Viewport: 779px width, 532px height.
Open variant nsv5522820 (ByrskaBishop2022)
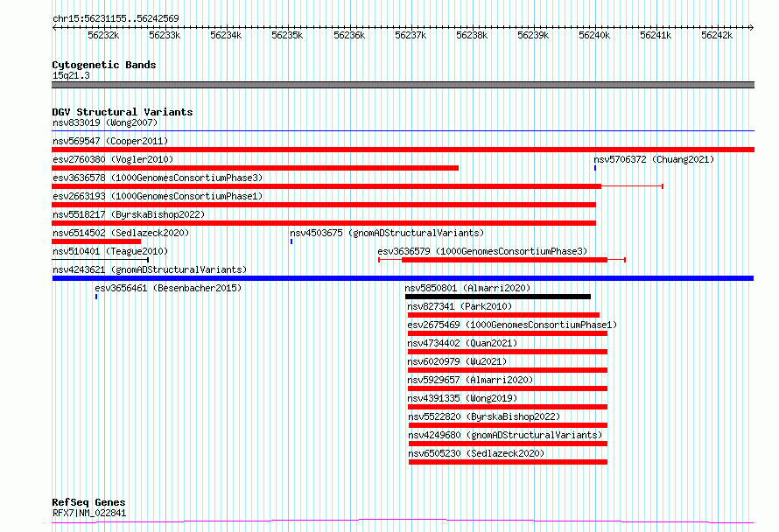coord(484,416)
